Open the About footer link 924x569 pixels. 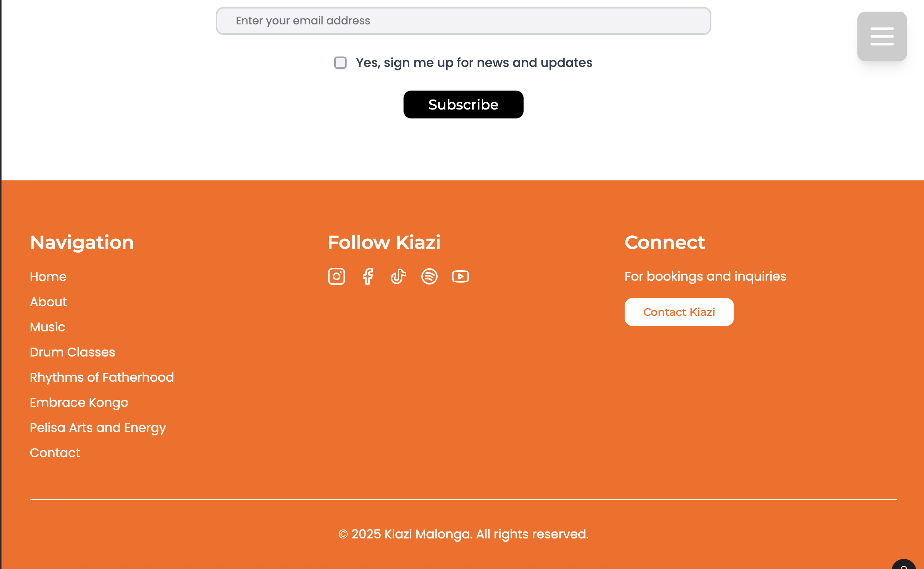[48, 302]
